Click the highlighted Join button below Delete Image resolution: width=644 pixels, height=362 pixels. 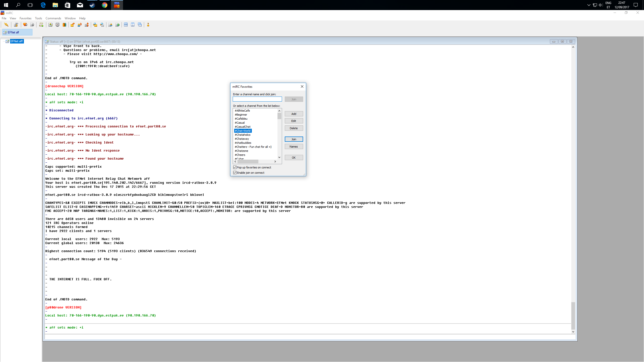tap(294, 139)
